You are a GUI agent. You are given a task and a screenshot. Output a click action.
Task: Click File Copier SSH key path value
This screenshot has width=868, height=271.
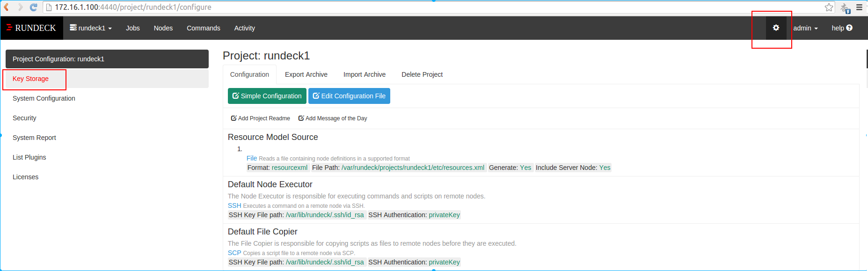pyautogui.click(x=325, y=262)
